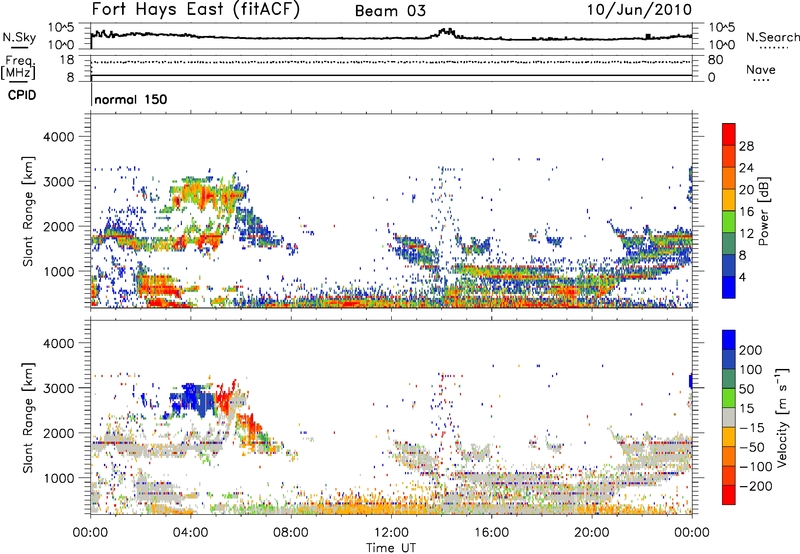Click the 'normal 150' CPID text

131,99
